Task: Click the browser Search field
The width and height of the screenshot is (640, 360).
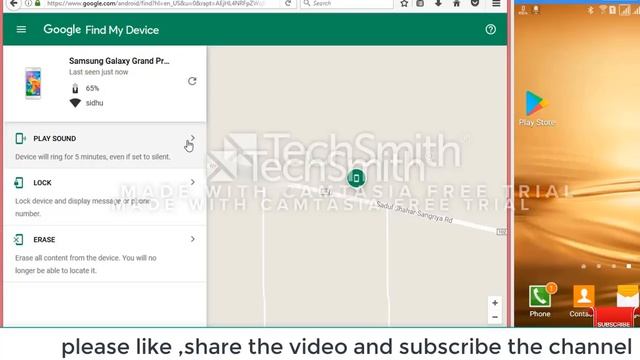Action: click(x=347, y=3)
